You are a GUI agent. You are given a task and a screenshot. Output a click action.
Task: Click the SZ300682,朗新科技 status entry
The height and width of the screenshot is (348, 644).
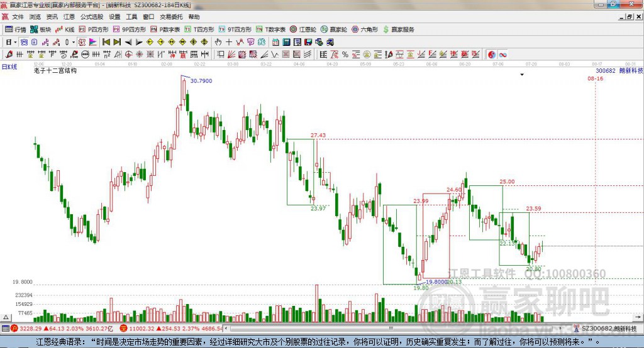(606, 329)
